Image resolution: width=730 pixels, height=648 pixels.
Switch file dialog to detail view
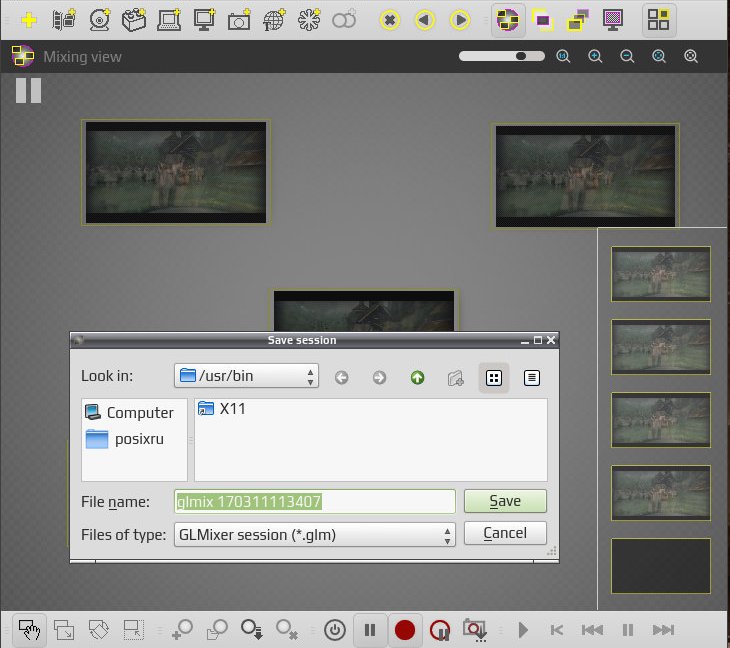531,378
